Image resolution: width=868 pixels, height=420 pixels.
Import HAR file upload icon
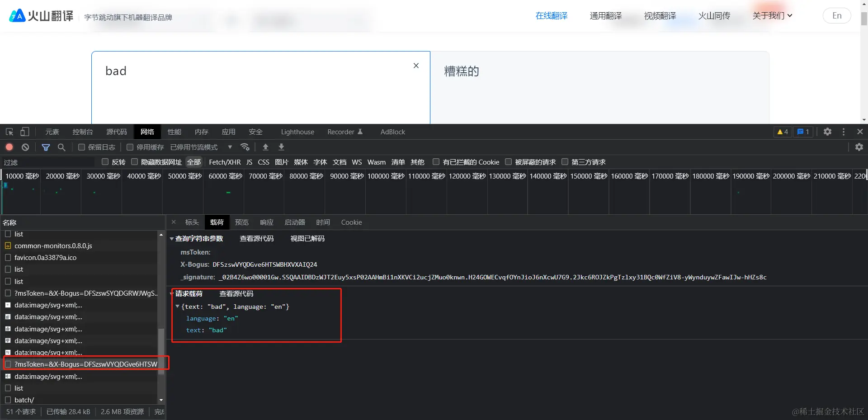click(x=266, y=147)
